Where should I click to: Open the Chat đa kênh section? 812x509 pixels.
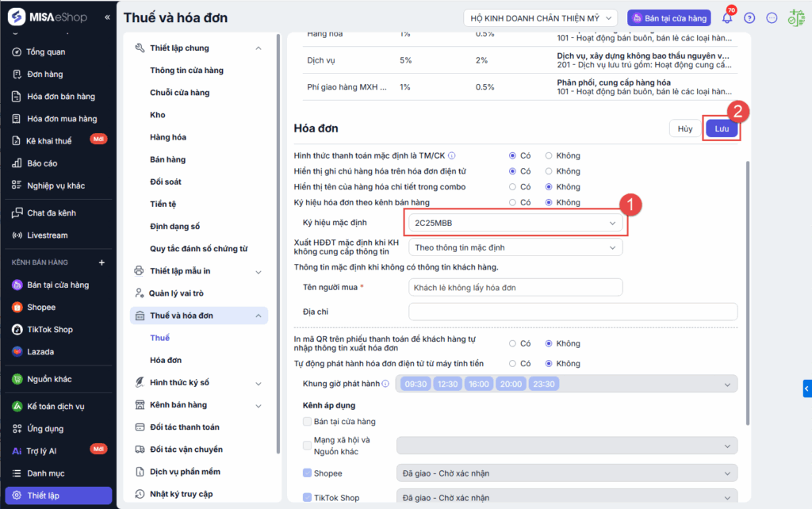click(52, 213)
